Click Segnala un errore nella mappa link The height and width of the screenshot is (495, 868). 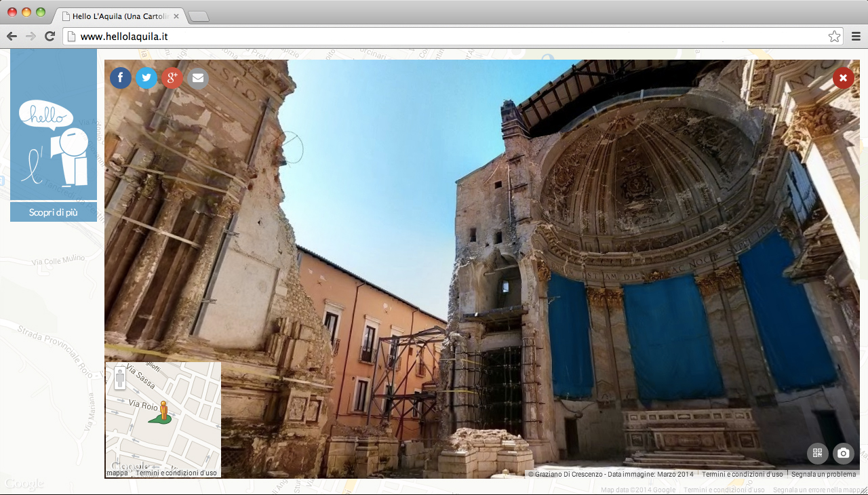coord(818,490)
